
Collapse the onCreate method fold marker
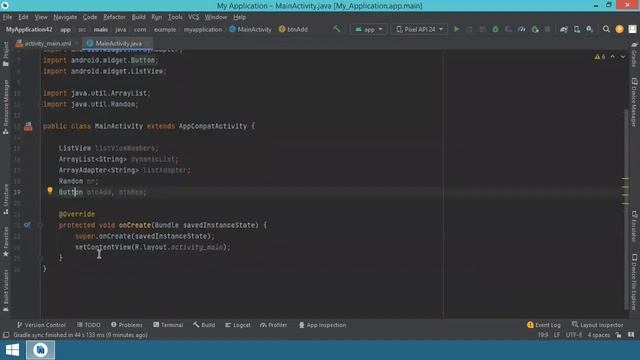[40, 225]
